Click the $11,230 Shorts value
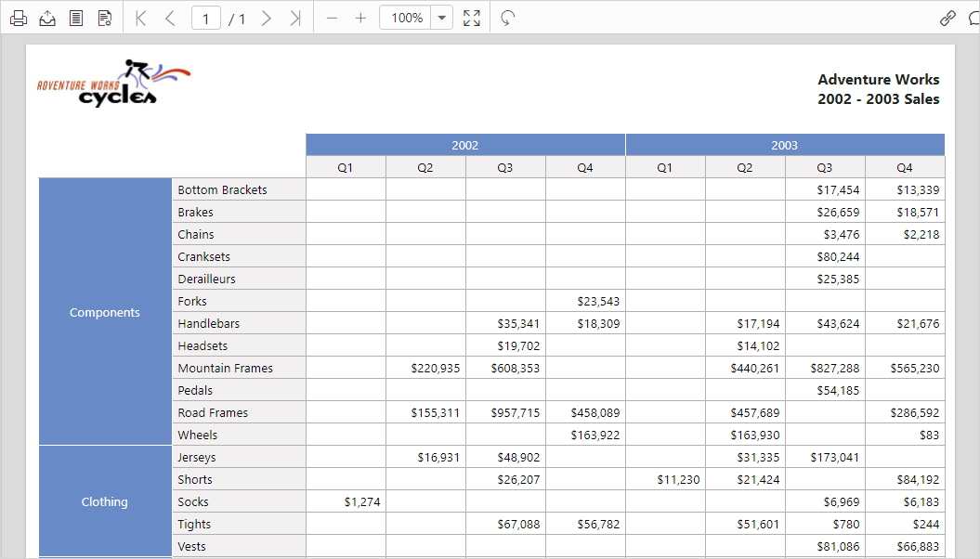 tap(678, 480)
